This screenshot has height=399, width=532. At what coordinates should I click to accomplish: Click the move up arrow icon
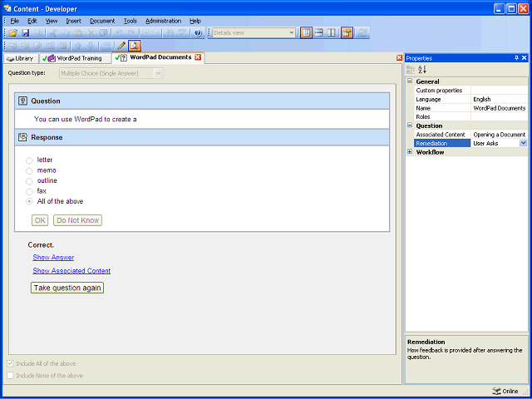click(78, 46)
